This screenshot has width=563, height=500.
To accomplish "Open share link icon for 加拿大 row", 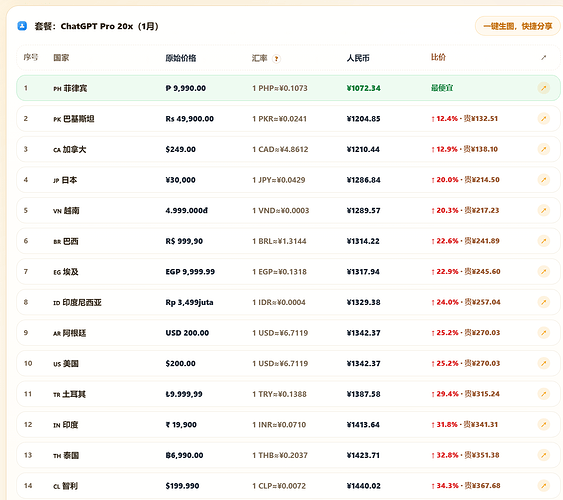I will tap(544, 149).
